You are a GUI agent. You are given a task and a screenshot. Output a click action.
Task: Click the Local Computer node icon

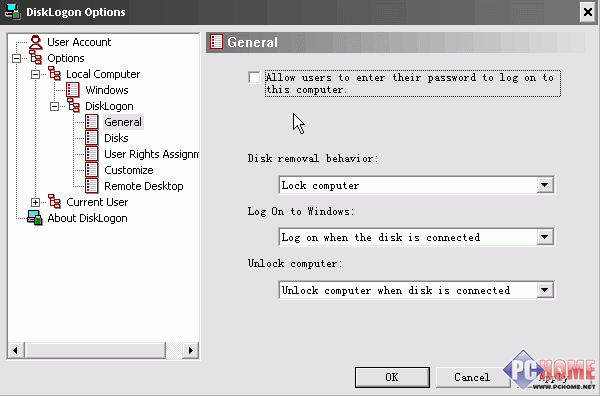coord(54,74)
